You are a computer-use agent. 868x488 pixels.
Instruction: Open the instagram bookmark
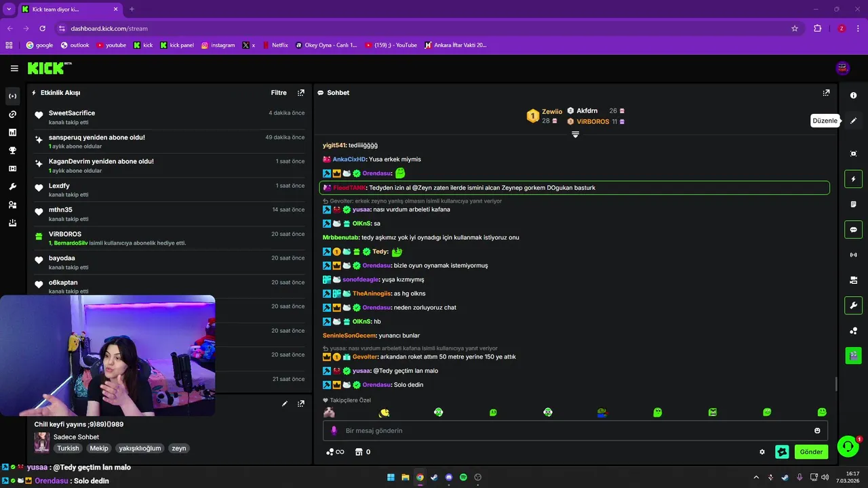(218, 45)
